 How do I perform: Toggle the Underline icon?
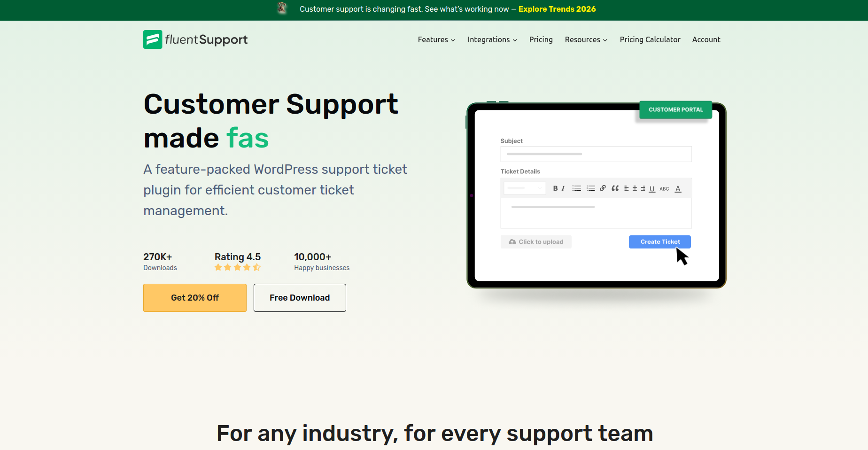tap(652, 189)
